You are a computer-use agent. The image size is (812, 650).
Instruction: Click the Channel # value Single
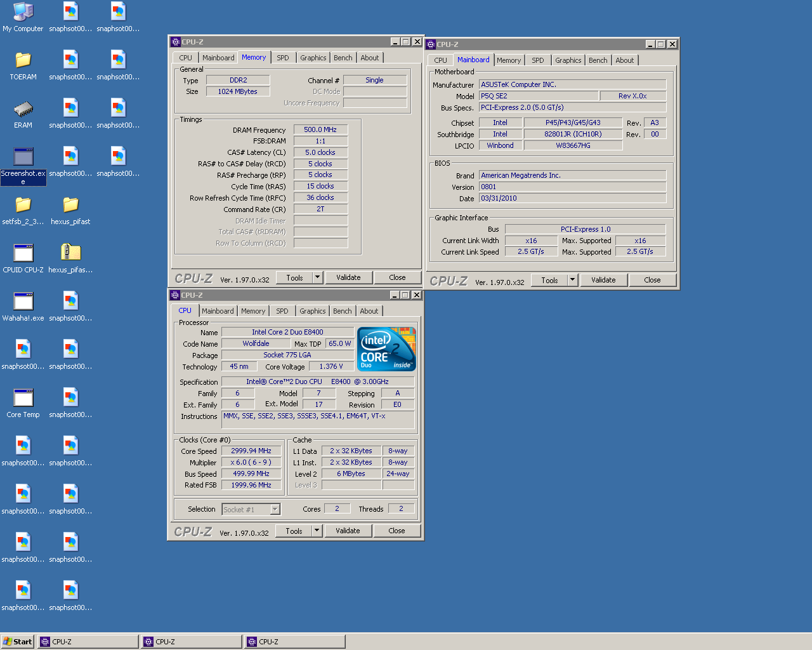point(375,80)
